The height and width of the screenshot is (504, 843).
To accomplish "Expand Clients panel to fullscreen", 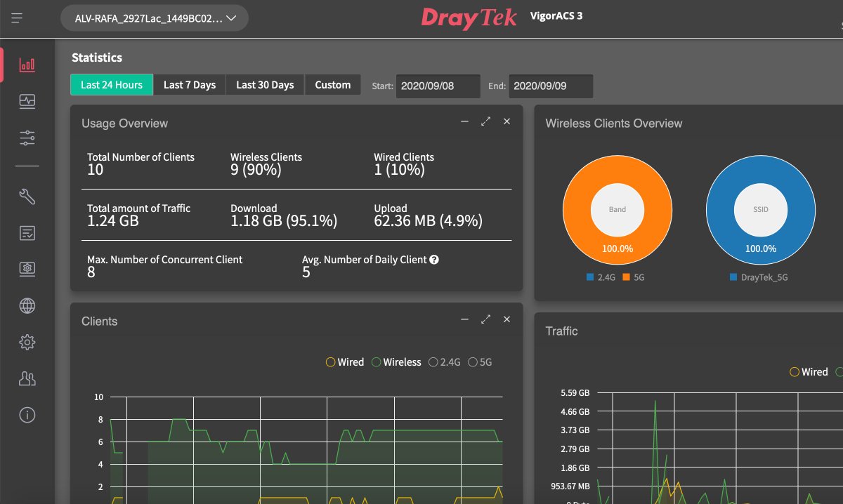I will click(x=485, y=319).
